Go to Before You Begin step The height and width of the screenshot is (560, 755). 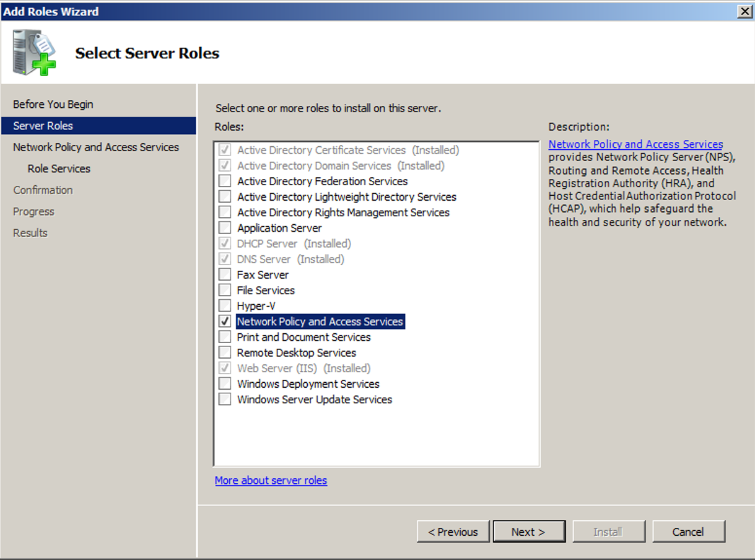tap(53, 104)
